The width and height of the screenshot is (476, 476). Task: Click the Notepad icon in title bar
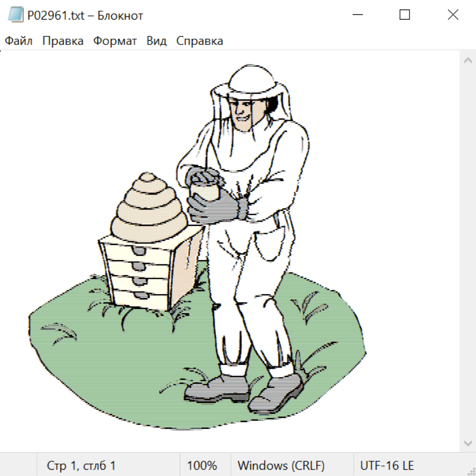tap(16, 15)
